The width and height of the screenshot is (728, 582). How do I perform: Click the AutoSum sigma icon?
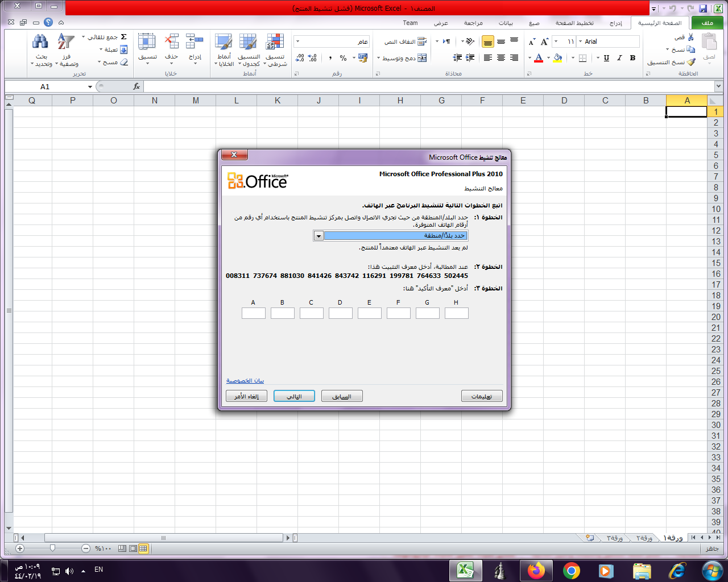[x=123, y=37]
